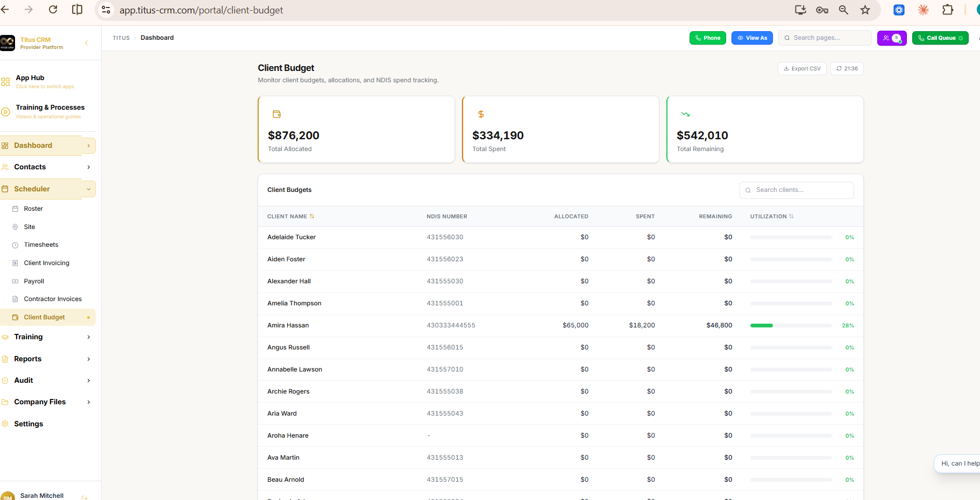Open Amira Hassan client row

(x=560, y=325)
